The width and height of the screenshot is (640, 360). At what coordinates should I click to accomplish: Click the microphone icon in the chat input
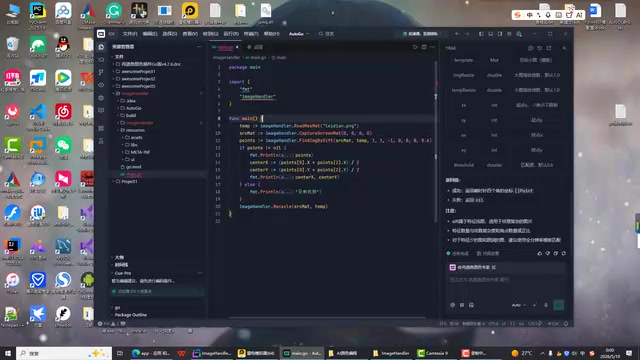[x=546, y=305]
